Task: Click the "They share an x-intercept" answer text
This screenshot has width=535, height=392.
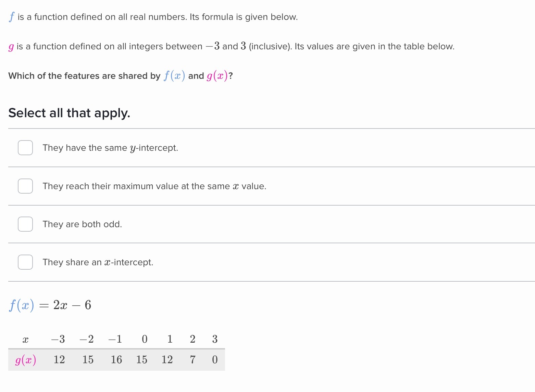Action: 98,262
